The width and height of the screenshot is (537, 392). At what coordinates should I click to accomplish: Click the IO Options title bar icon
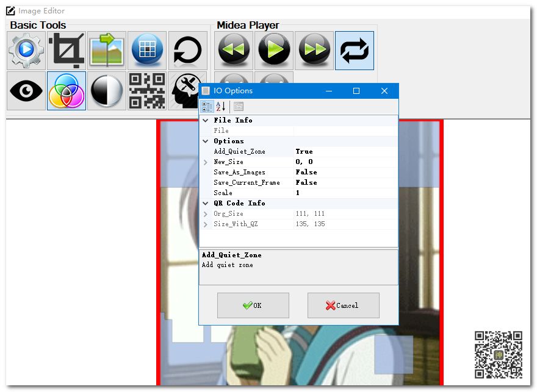(x=206, y=91)
